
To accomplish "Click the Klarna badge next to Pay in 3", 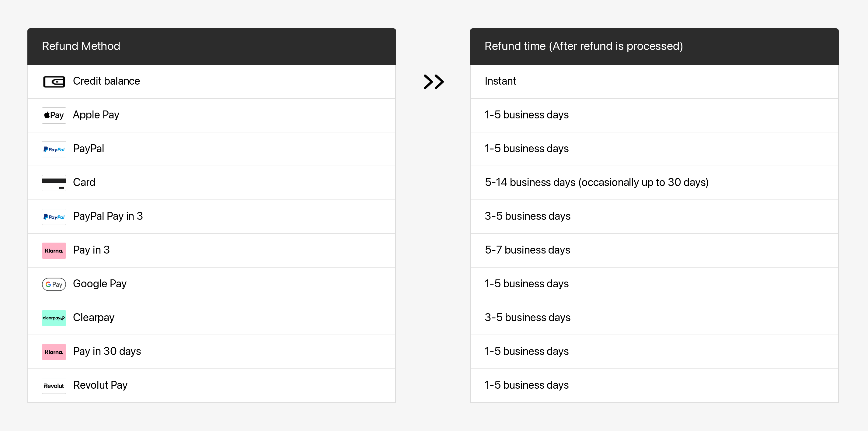I will point(54,251).
